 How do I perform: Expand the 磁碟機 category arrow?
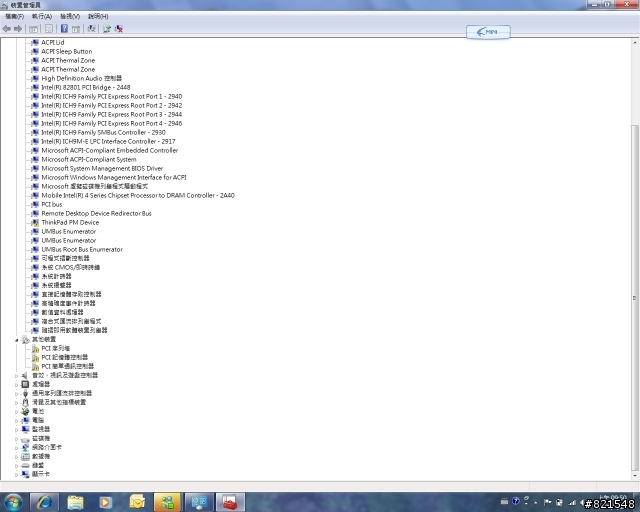[17, 439]
